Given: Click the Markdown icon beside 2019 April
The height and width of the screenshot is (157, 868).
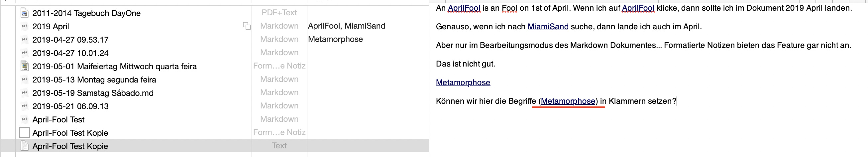Looking at the screenshot, I should click(25, 26).
